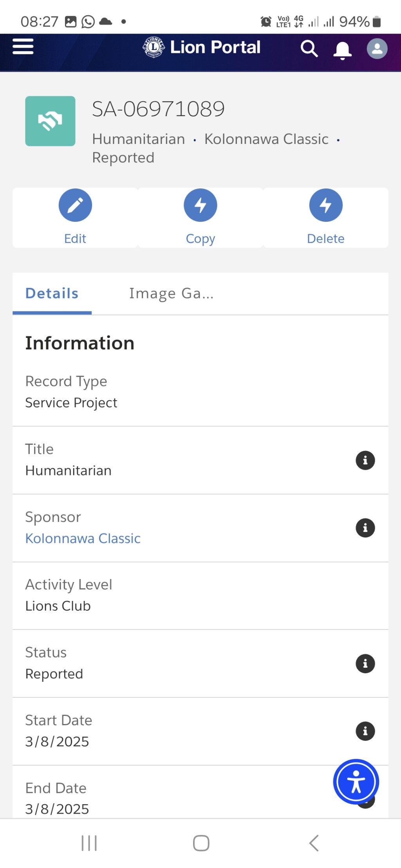
Task: Tap the handshake service activity icon
Action: tap(50, 121)
